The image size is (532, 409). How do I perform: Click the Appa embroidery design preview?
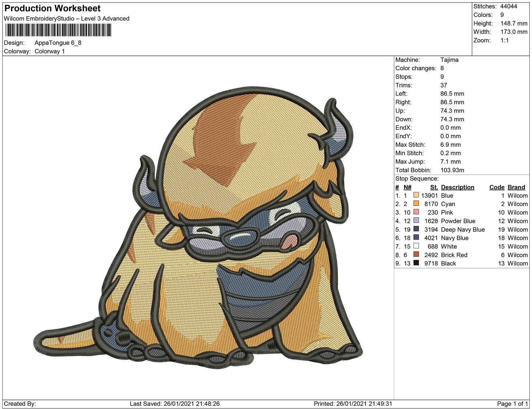[198, 227]
